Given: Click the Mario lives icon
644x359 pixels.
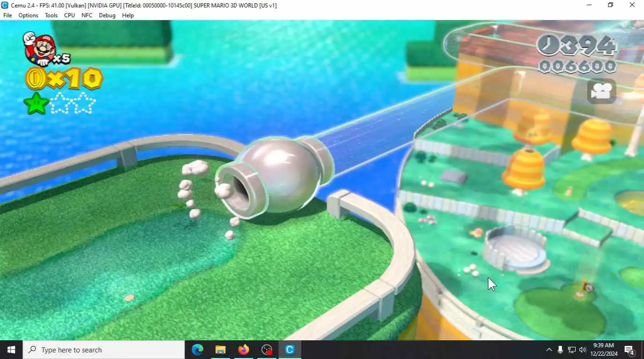Looking at the screenshot, I should pyautogui.click(x=39, y=49).
